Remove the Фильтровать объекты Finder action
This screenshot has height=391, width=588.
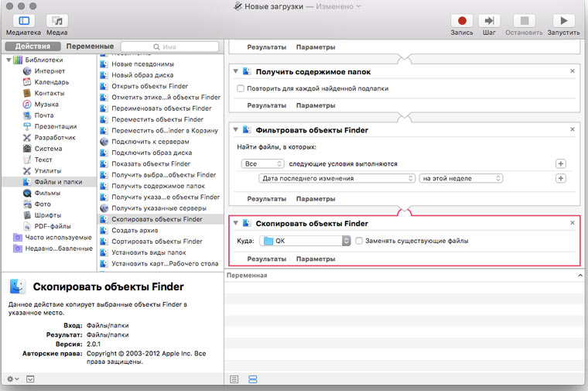click(573, 129)
